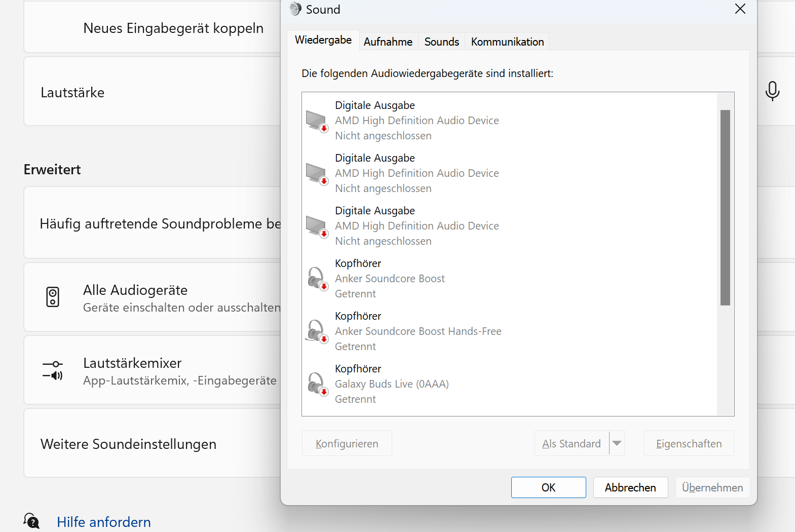795x532 pixels.
Task: Expand the Als Standard dropdown arrow
Action: [x=617, y=443]
